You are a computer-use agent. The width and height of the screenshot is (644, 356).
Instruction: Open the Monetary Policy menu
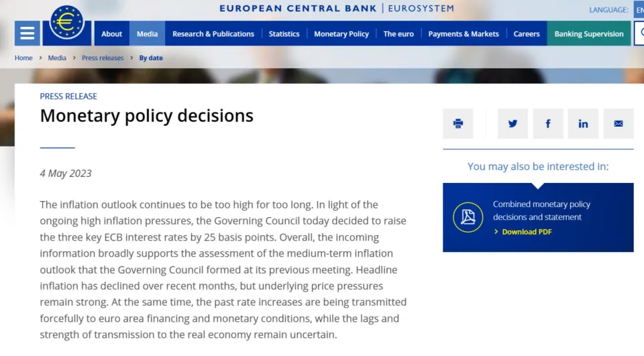pyautogui.click(x=341, y=34)
